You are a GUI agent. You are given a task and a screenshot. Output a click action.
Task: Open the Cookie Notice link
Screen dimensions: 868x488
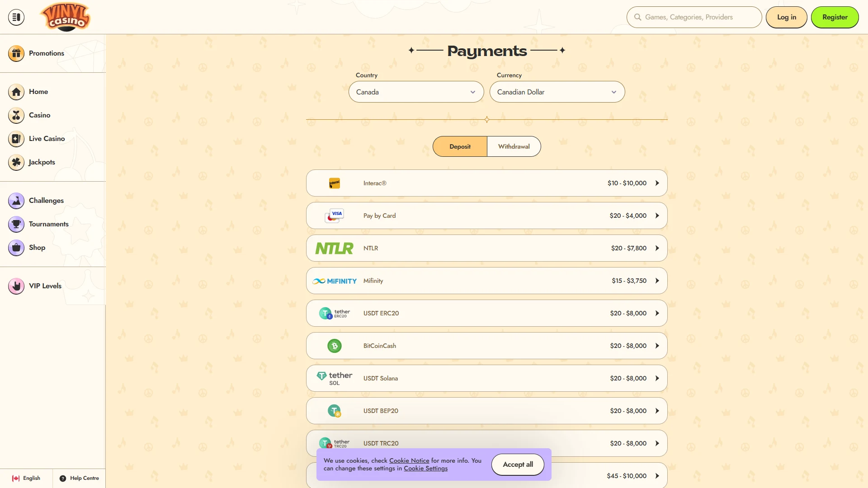pyautogui.click(x=409, y=460)
